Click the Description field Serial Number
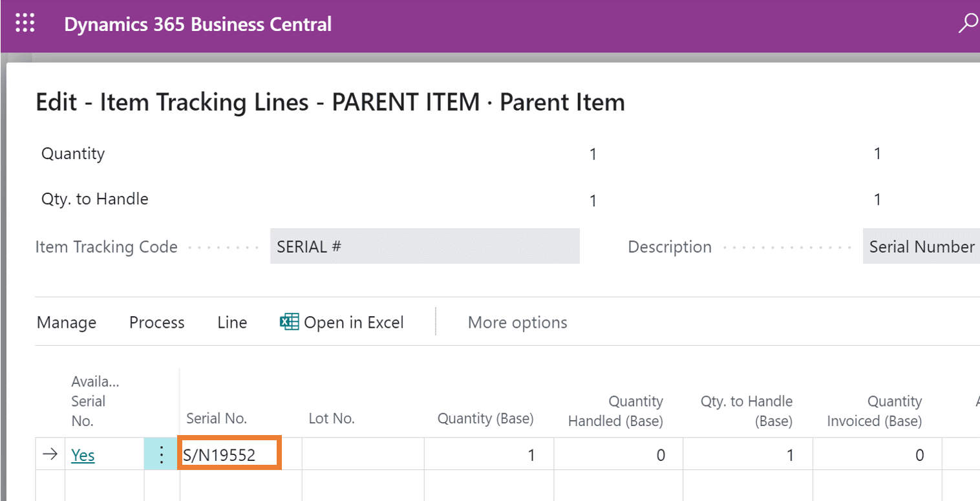 click(x=921, y=246)
